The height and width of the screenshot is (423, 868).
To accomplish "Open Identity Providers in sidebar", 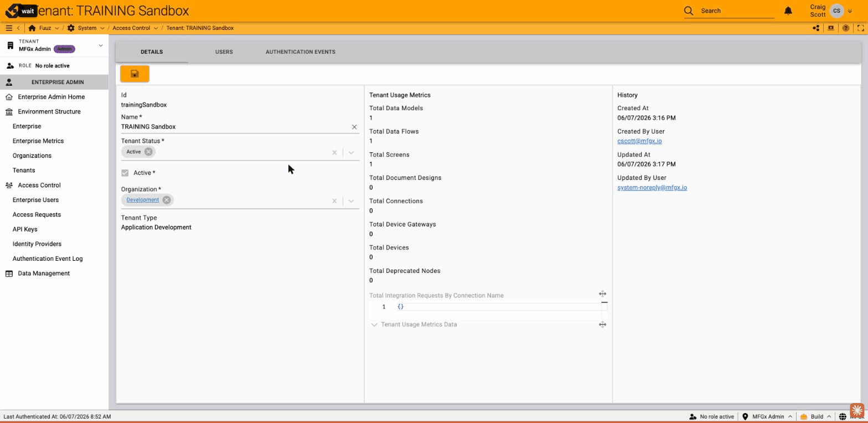I will (x=37, y=244).
